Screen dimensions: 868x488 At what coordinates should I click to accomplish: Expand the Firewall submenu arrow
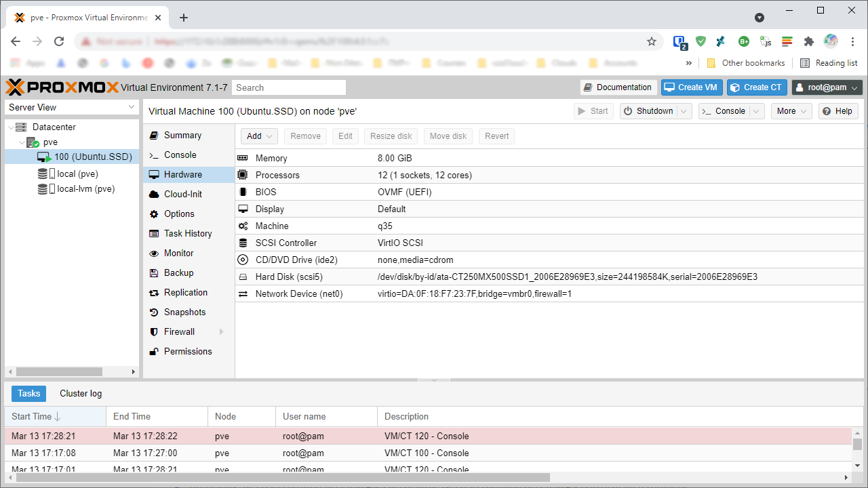221,331
